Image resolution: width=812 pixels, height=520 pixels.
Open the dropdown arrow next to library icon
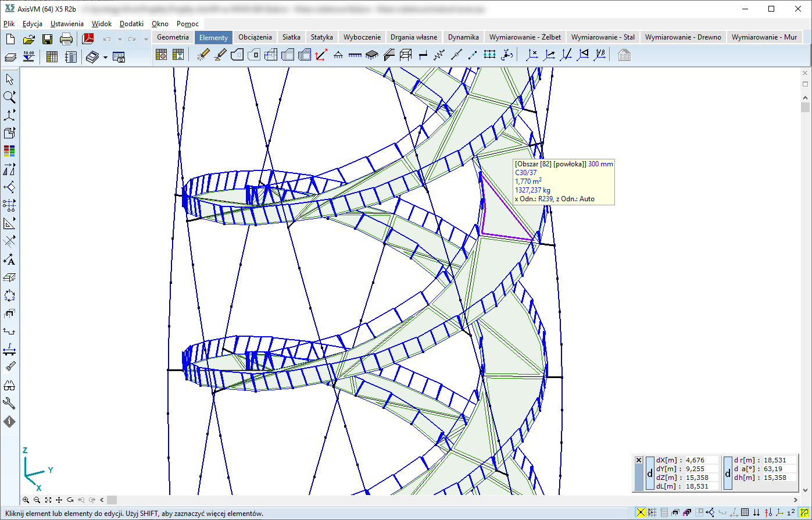(x=105, y=57)
